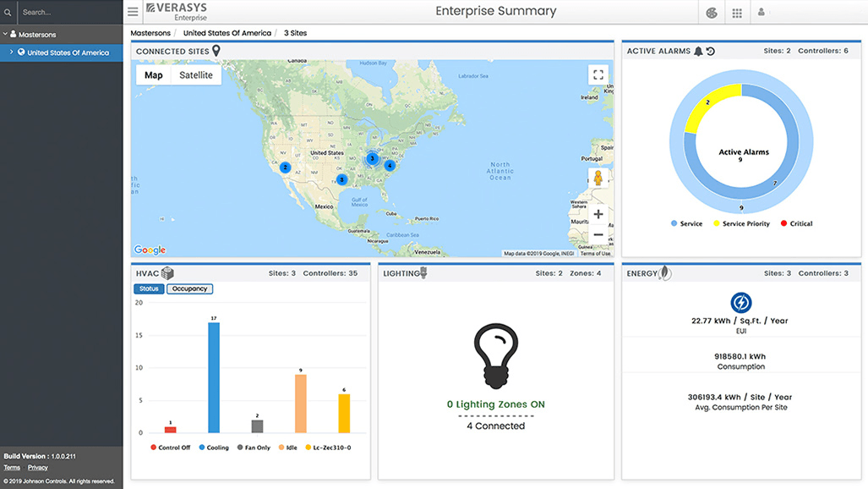Toggle Lc-Zec310-0 legend entry
868x489 pixels.
pos(328,448)
